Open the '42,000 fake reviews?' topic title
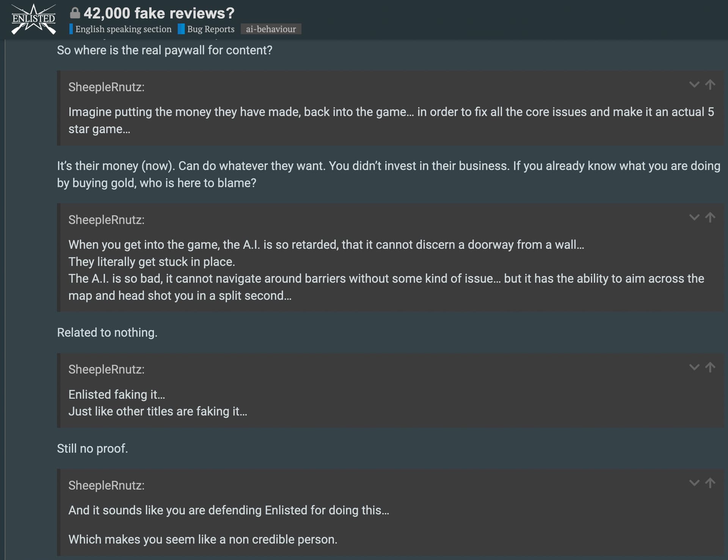The width and height of the screenshot is (728, 560). pyautogui.click(x=159, y=13)
